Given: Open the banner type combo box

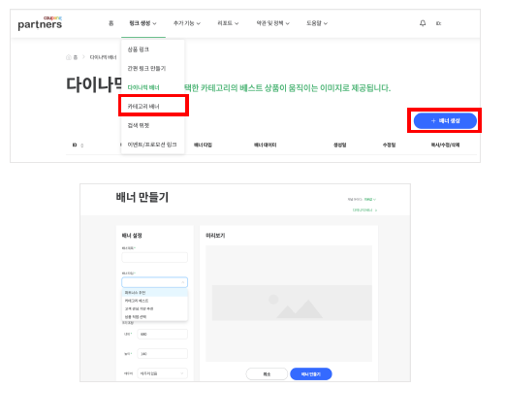Looking at the screenshot, I should click(155, 282).
